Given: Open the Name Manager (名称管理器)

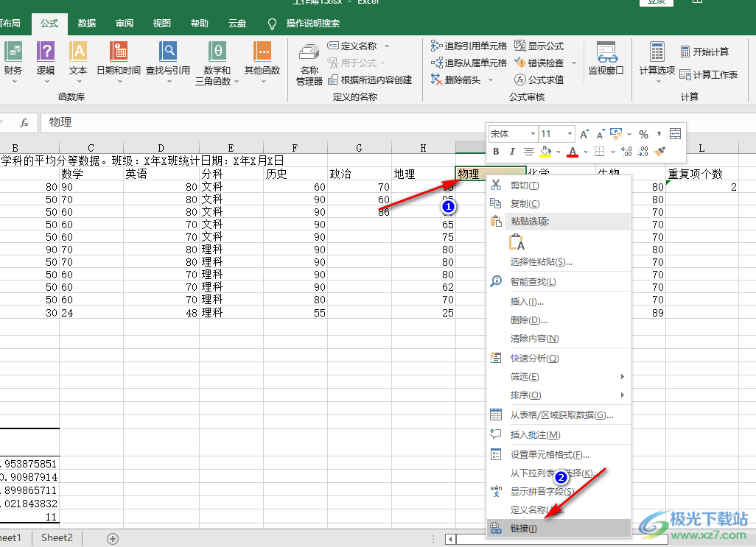Looking at the screenshot, I should (309, 65).
